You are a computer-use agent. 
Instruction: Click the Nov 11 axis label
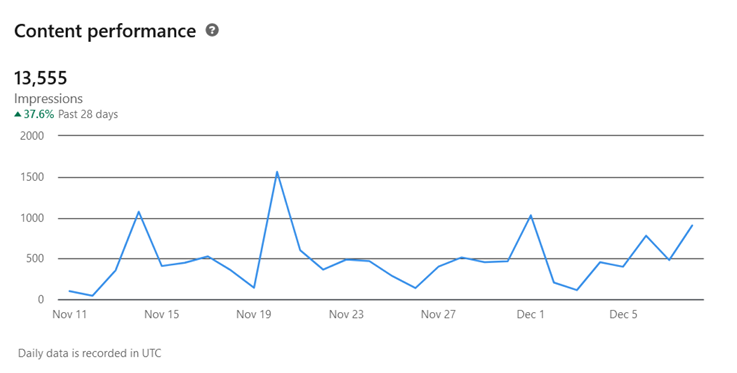[70, 314]
